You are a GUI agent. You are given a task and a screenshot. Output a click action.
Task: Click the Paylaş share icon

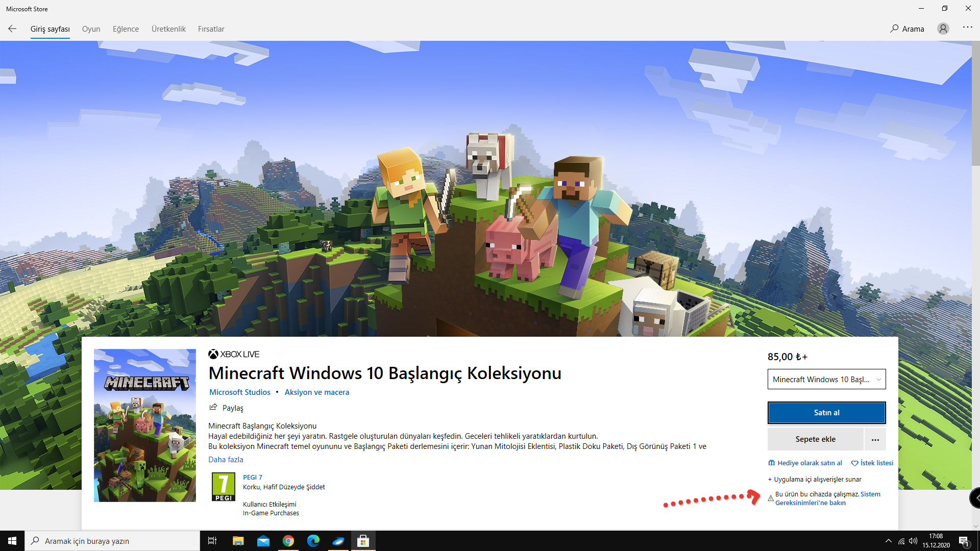click(x=213, y=407)
